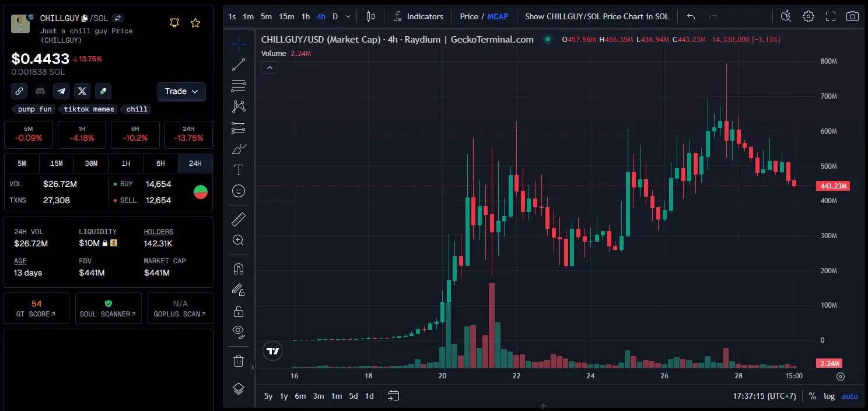Open the pump.fun pill icon link
This screenshot has height=411, width=868.
pos(103,91)
